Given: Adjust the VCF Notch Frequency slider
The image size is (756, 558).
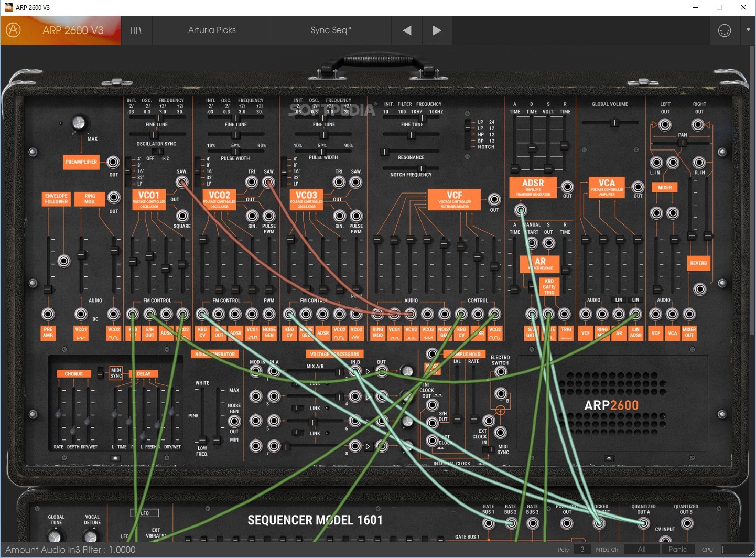Looking at the screenshot, I should coord(411,168).
